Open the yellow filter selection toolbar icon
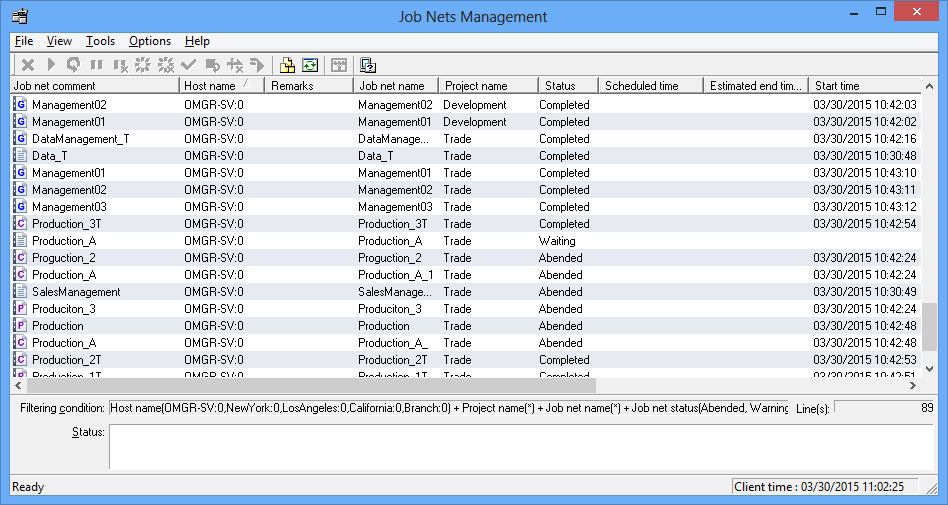 (287, 65)
